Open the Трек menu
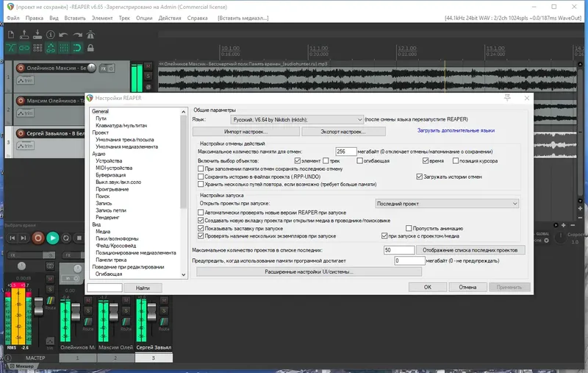The height and width of the screenshot is (373, 588). click(x=124, y=18)
